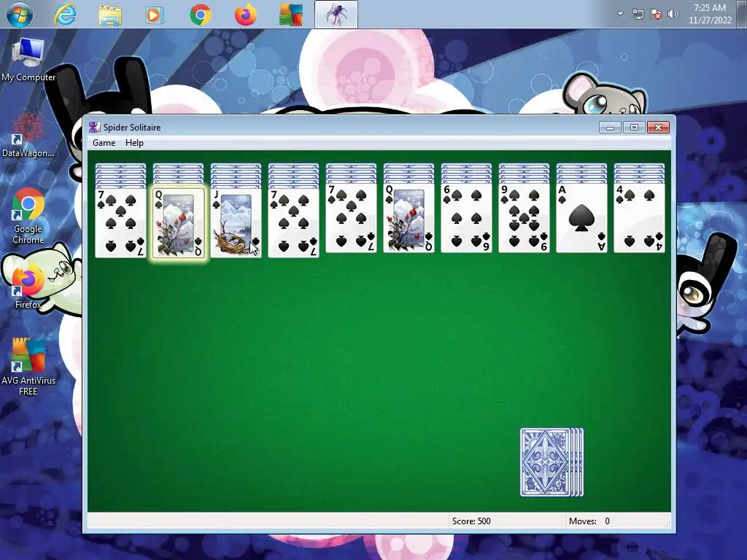Viewport: 747px width, 560px height.
Task: Click the Windows Start orb
Action: [20, 15]
